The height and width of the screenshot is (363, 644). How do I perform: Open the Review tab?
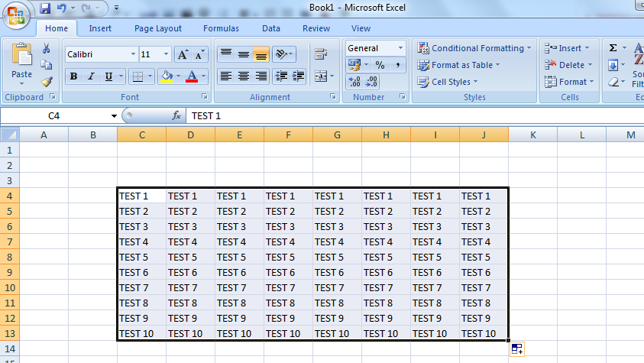[x=316, y=28]
